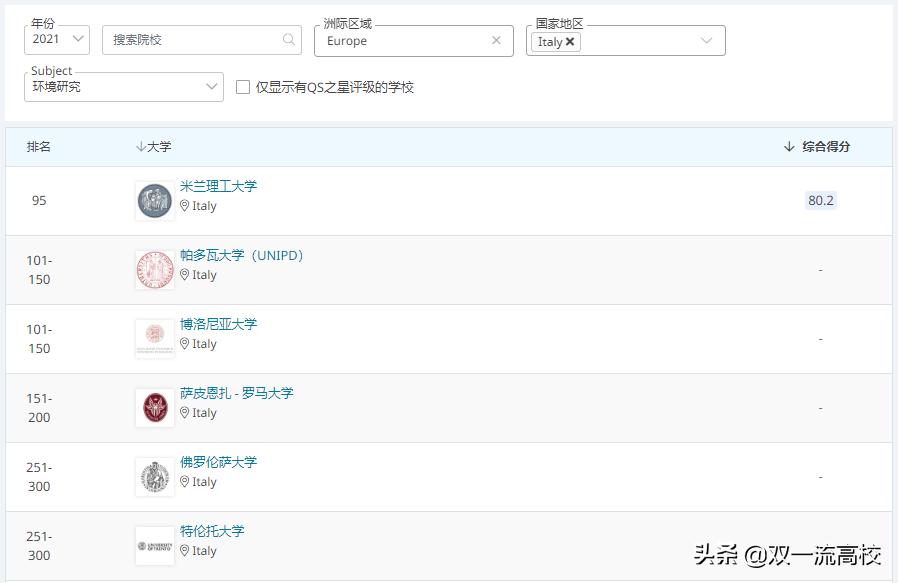Clear the Europe region using the X icon
Image resolution: width=898 pixels, height=583 pixels.
pyautogui.click(x=497, y=40)
